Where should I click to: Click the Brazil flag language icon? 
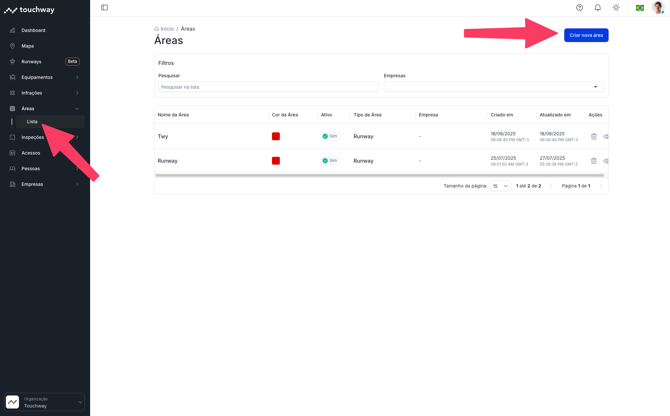[x=640, y=8]
